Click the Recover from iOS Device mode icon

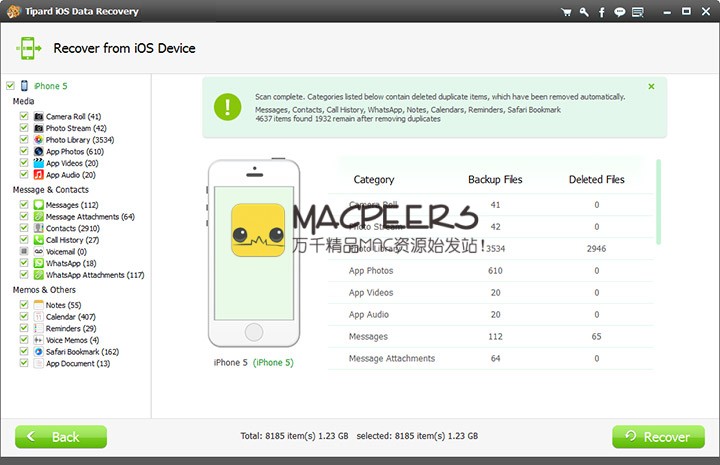click(x=28, y=48)
